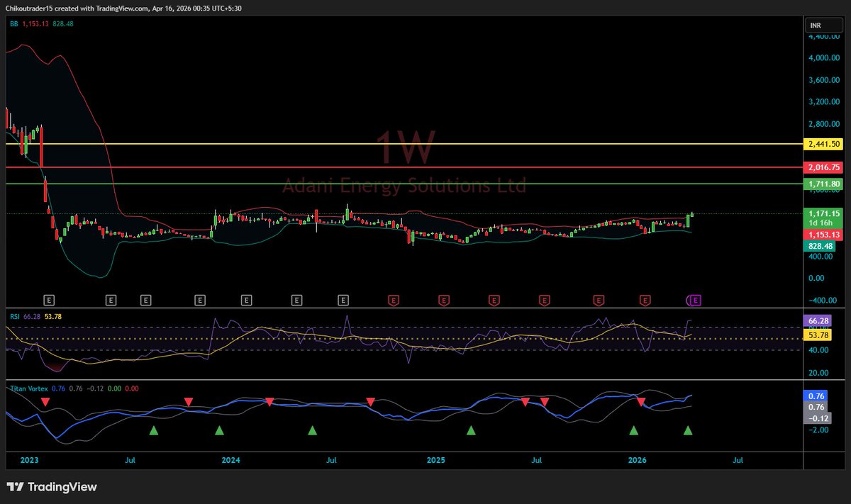851x504 pixels.
Task: Click the -2.00 level on Vortex axis
Action: [x=818, y=430]
